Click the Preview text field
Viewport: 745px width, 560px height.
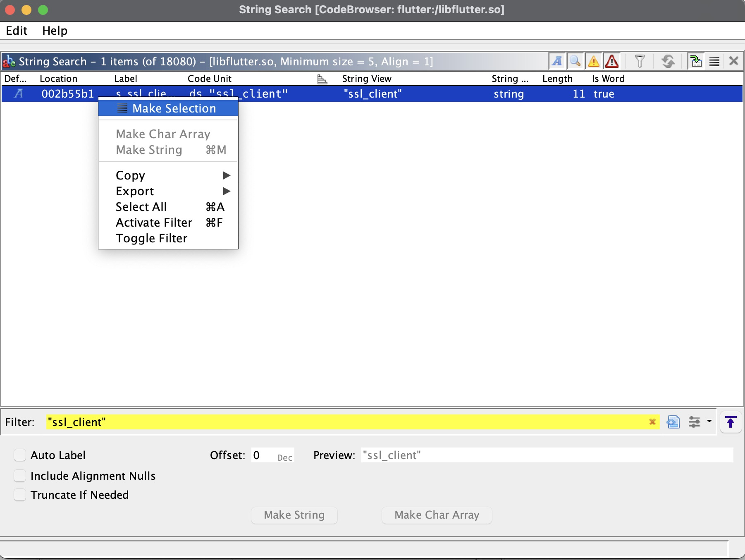[x=547, y=455]
